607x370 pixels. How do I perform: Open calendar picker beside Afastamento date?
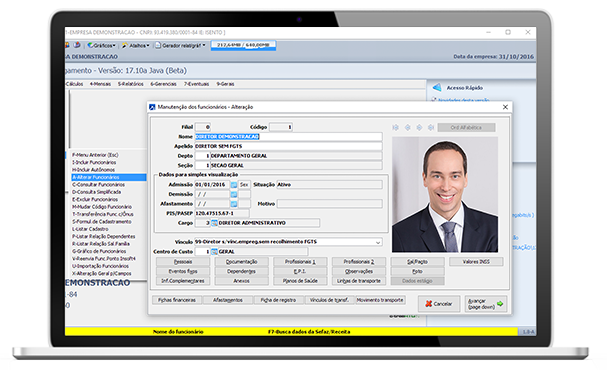point(234,204)
